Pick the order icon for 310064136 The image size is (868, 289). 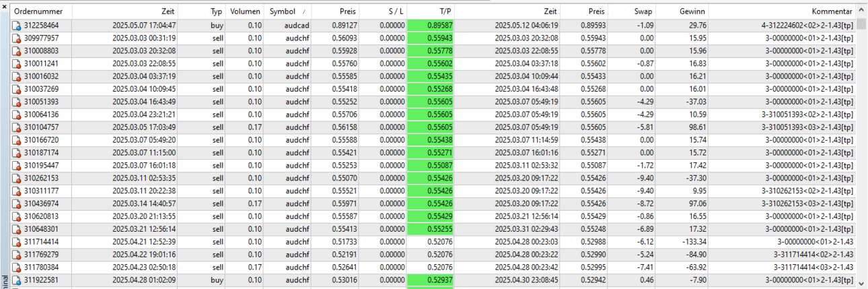coord(16,115)
